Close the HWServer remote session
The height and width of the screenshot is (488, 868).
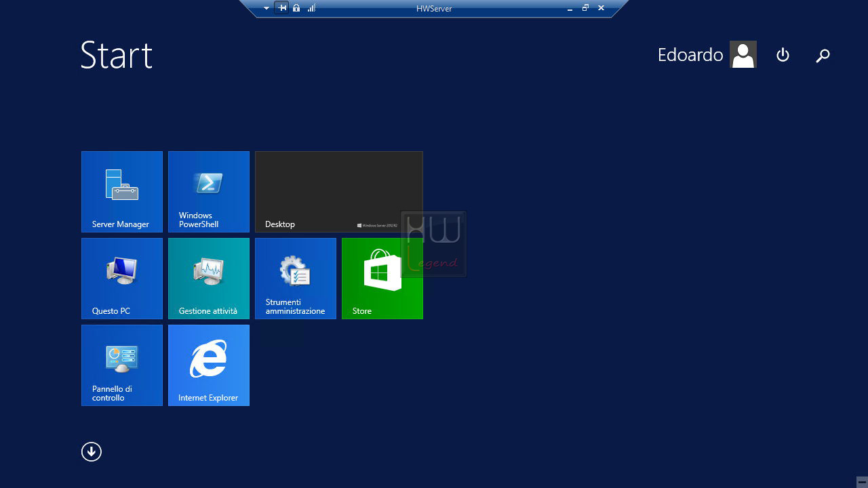click(x=601, y=8)
